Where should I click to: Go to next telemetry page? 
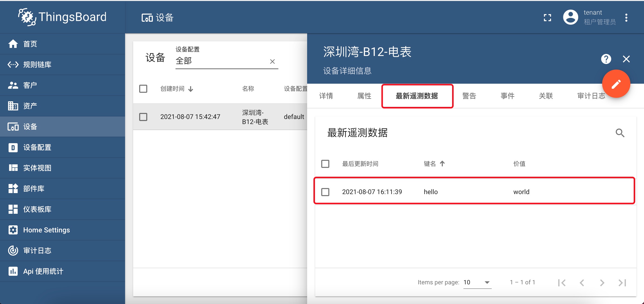(602, 283)
